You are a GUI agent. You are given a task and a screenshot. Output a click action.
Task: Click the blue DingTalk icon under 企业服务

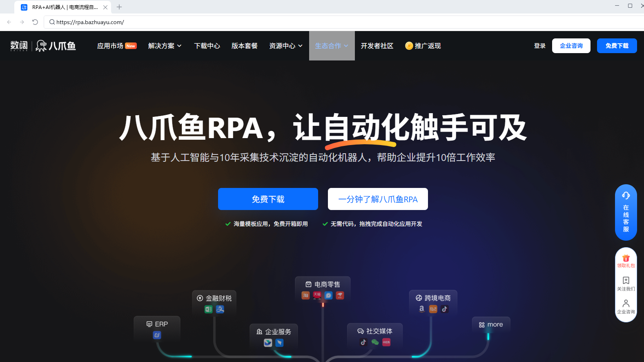pyautogui.click(x=279, y=343)
